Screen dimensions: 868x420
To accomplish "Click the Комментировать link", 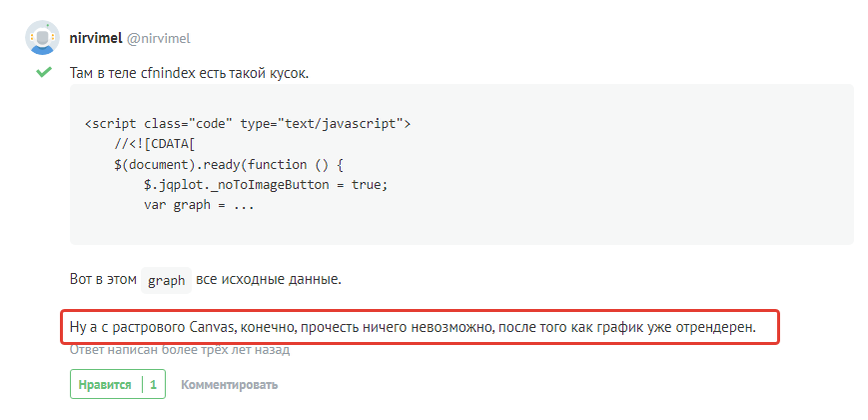I will point(229,384).
